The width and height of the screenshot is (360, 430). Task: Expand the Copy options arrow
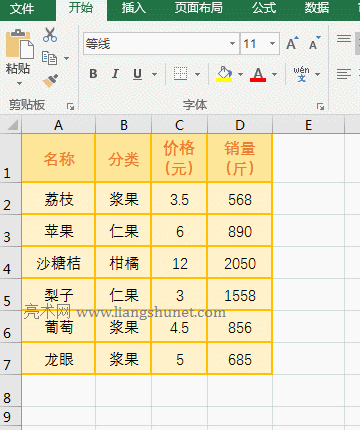67,58
